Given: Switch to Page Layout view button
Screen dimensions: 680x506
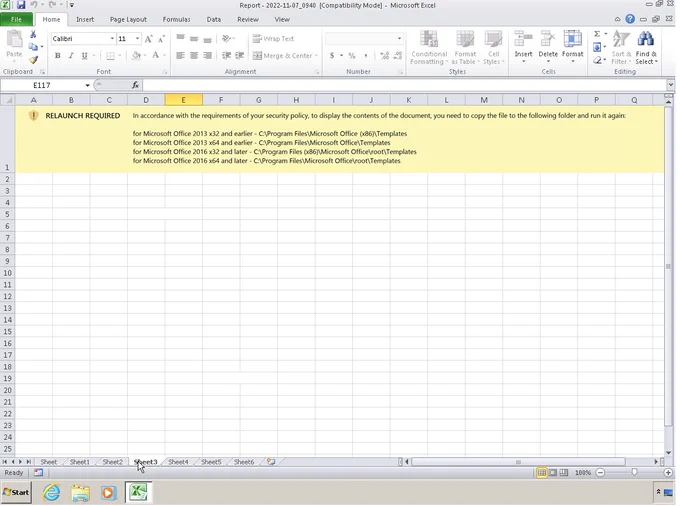Looking at the screenshot, I should pos(553,473).
